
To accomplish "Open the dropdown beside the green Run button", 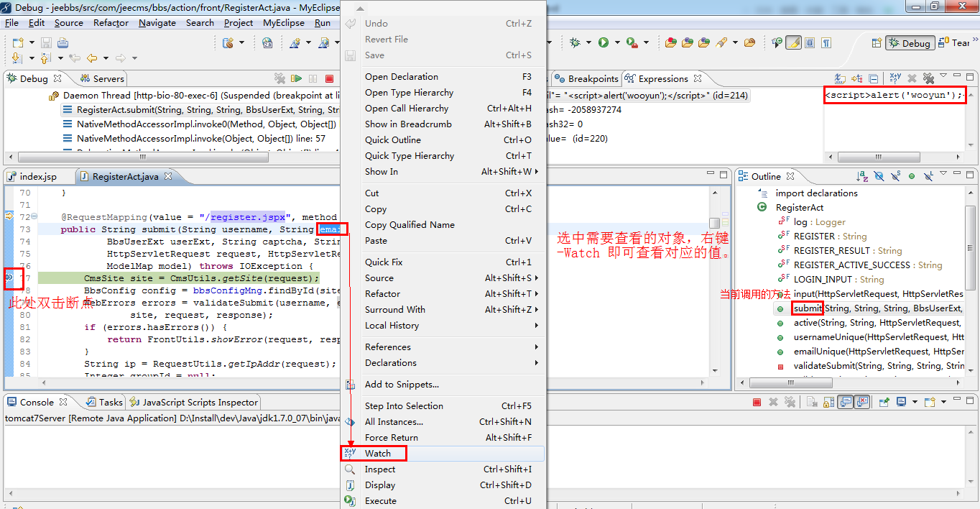I will [x=616, y=43].
